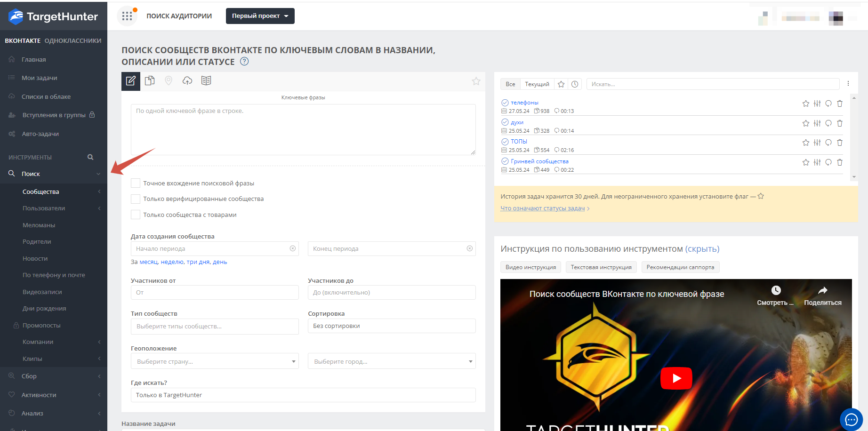Open the book guide icon in toolbar
The height and width of the screenshot is (431, 868).
pos(206,81)
